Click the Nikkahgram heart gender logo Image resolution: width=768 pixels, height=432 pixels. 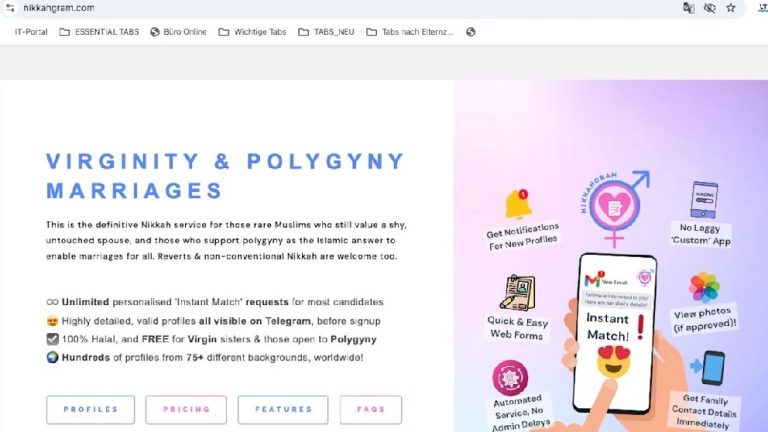point(616,208)
